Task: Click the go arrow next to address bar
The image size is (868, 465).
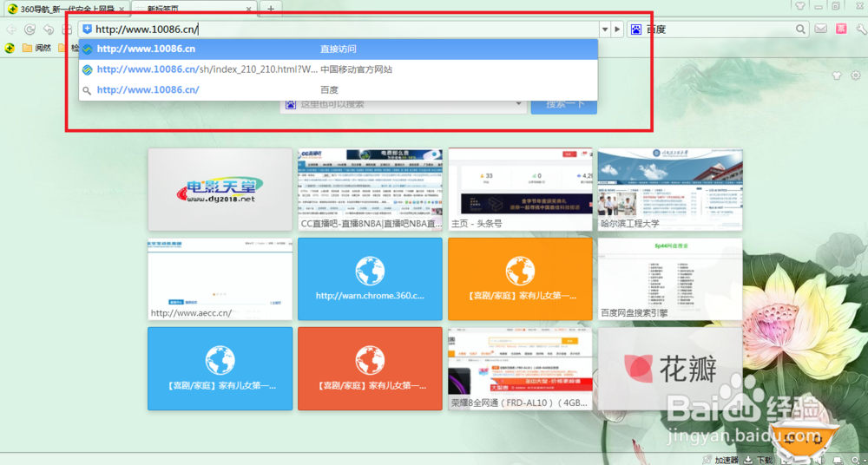Action: pyautogui.click(x=618, y=29)
